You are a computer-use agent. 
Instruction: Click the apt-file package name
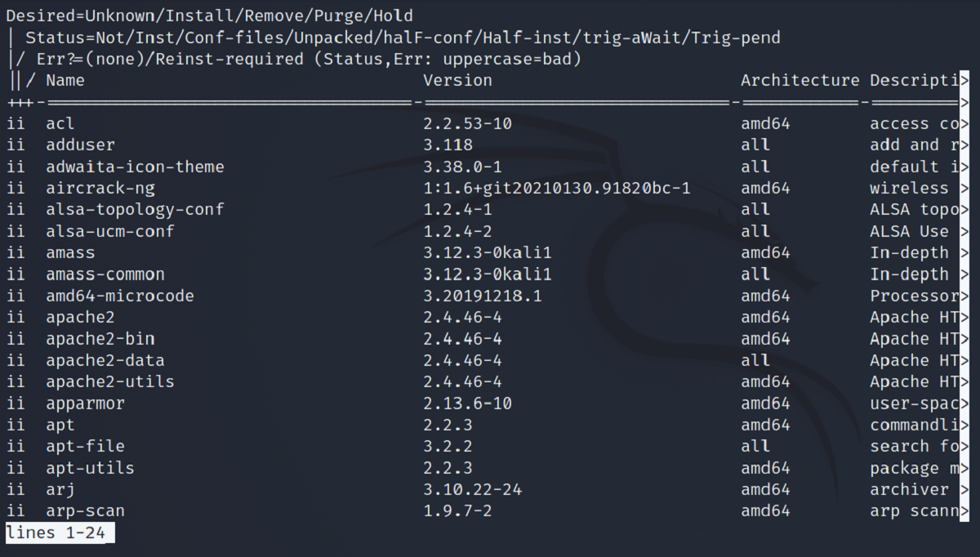[x=85, y=446]
